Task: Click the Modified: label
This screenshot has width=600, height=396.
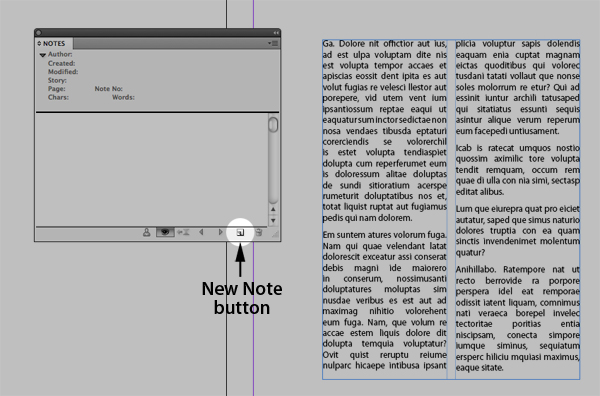Action: [x=63, y=72]
